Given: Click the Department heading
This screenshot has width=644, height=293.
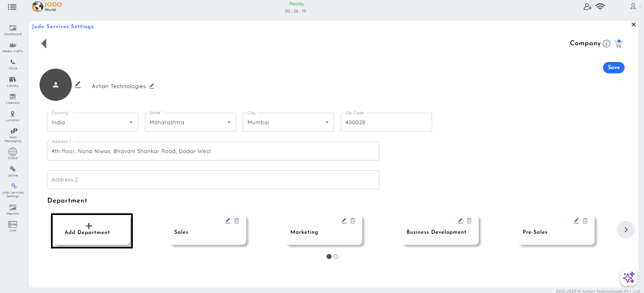Looking at the screenshot, I should click(x=67, y=201).
